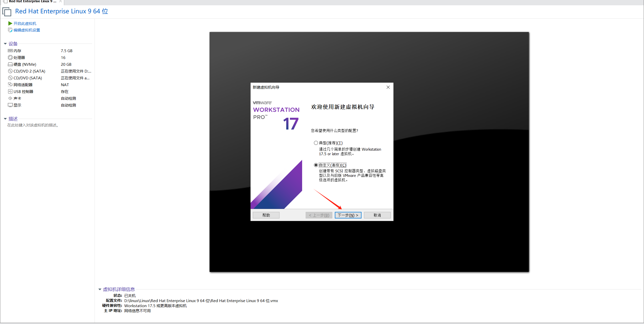644x324 pixels.
Task: Click the hard disk size 20 GB
Action: coord(66,64)
